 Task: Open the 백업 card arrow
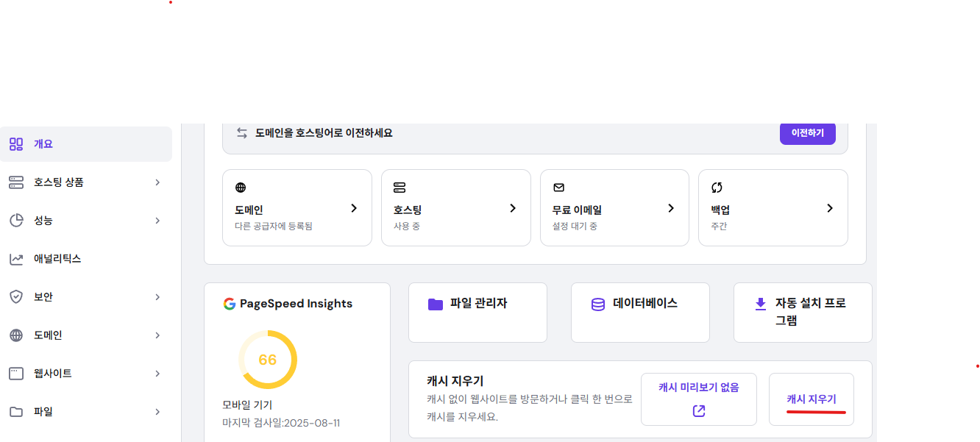[830, 208]
